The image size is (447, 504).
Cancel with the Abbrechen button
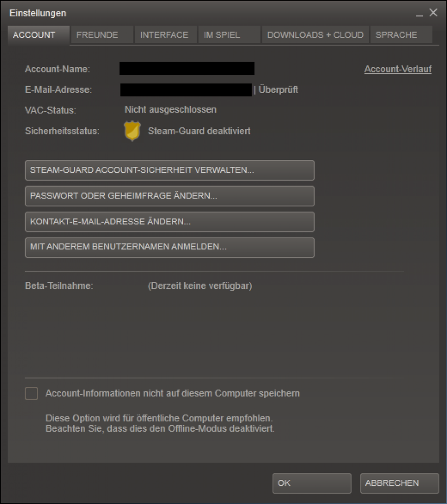pyautogui.click(x=399, y=483)
